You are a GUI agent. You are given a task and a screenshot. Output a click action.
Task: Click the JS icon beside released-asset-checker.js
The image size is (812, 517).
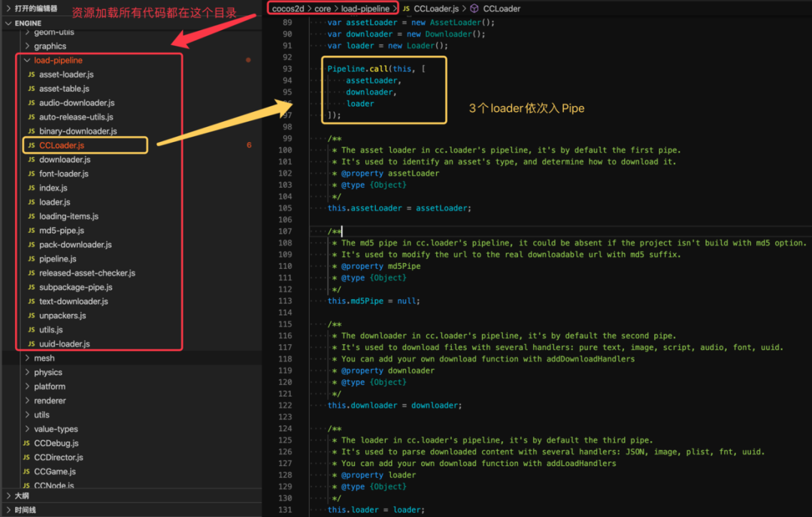click(32, 273)
